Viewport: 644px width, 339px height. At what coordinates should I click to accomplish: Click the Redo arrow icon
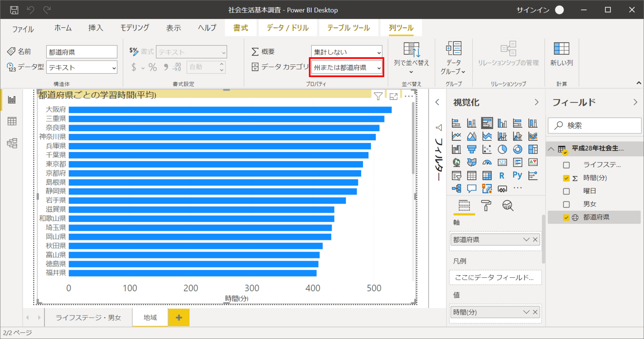coord(47,10)
